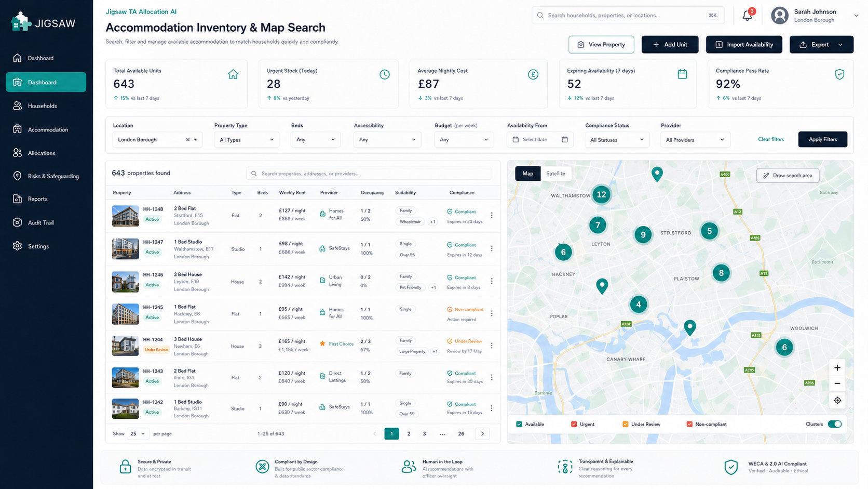Click the Draw search area button

(788, 176)
